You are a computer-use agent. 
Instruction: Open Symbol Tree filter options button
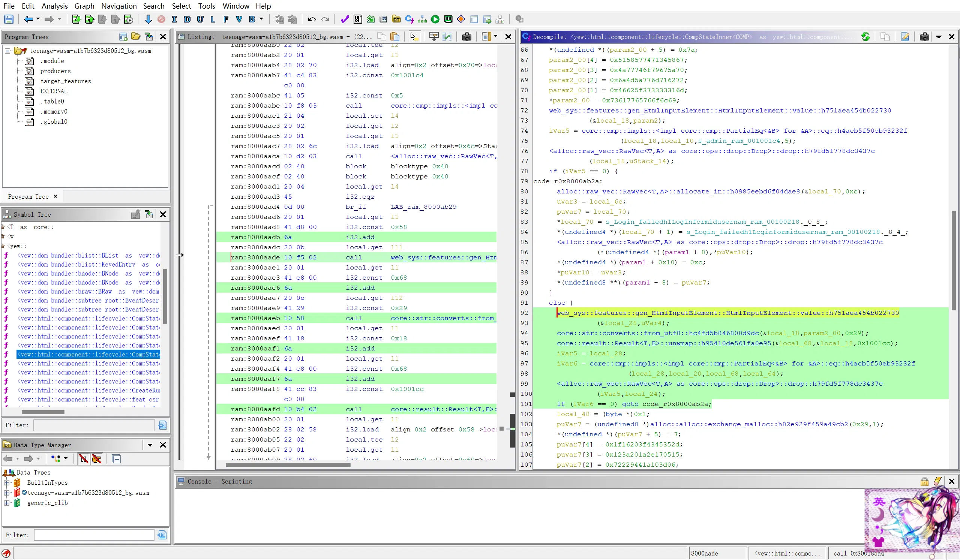pos(162,425)
